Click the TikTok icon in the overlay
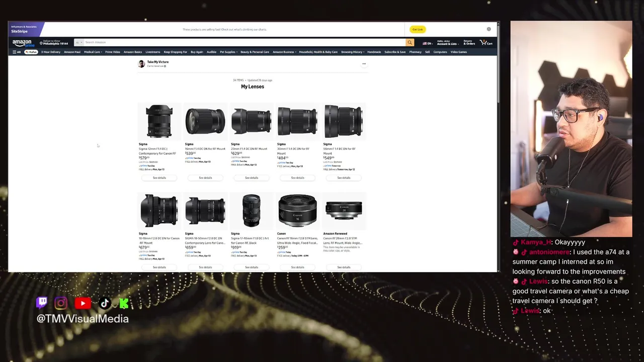 (x=105, y=303)
